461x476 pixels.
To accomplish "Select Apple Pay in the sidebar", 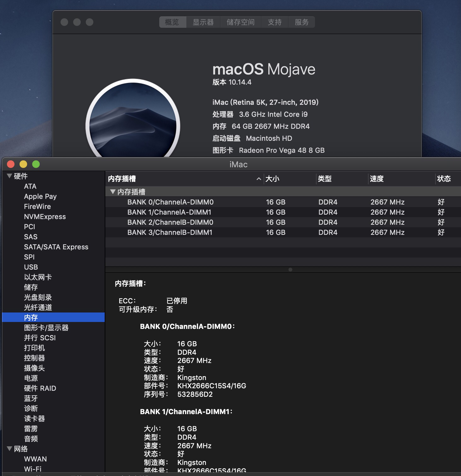I will point(40,196).
